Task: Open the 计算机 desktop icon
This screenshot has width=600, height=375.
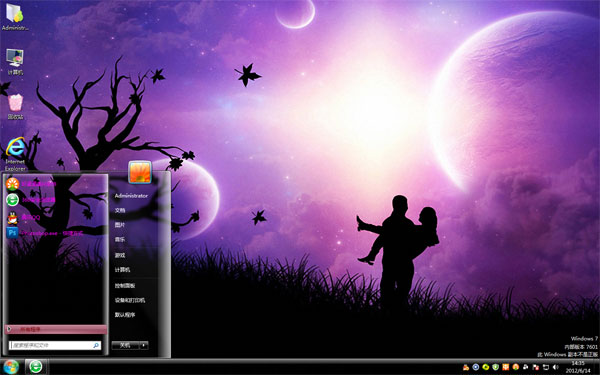Action: (15, 62)
